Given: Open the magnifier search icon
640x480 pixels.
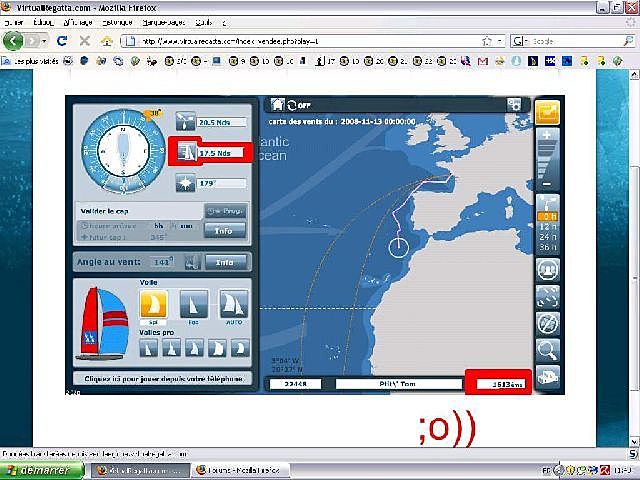Looking at the screenshot, I should click(547, 350).
